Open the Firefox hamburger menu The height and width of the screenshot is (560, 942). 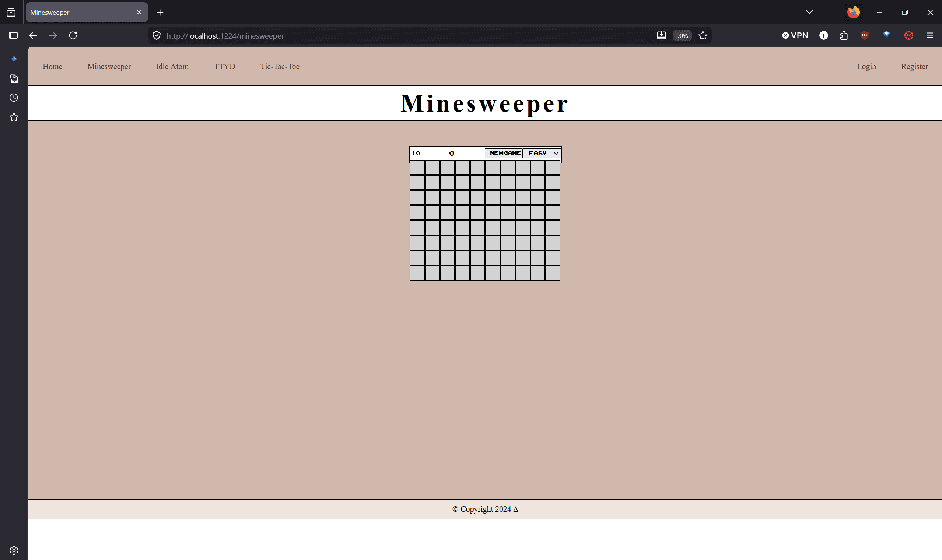pos(930,35)
